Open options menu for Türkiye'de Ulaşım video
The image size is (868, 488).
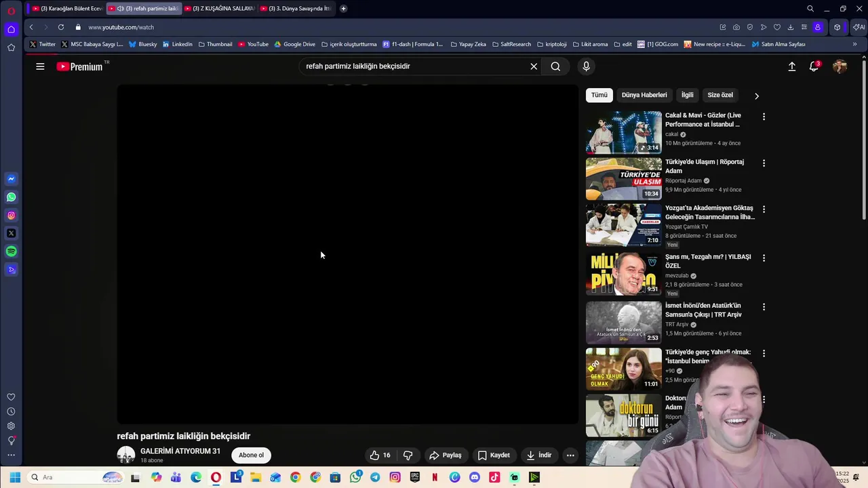click(764, 163)
